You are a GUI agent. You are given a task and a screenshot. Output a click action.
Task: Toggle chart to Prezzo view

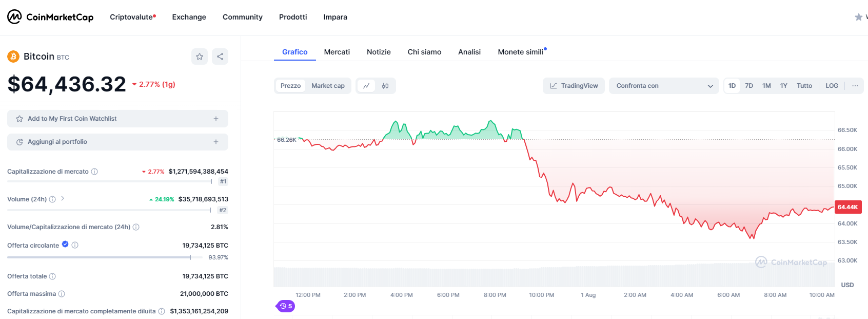coord(290,86)
